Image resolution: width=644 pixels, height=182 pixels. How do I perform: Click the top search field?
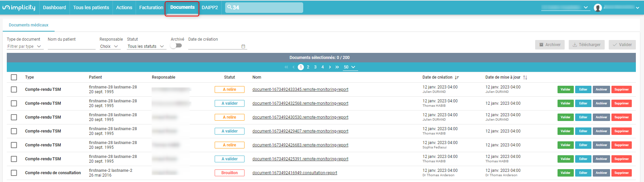tap(264, 7)
